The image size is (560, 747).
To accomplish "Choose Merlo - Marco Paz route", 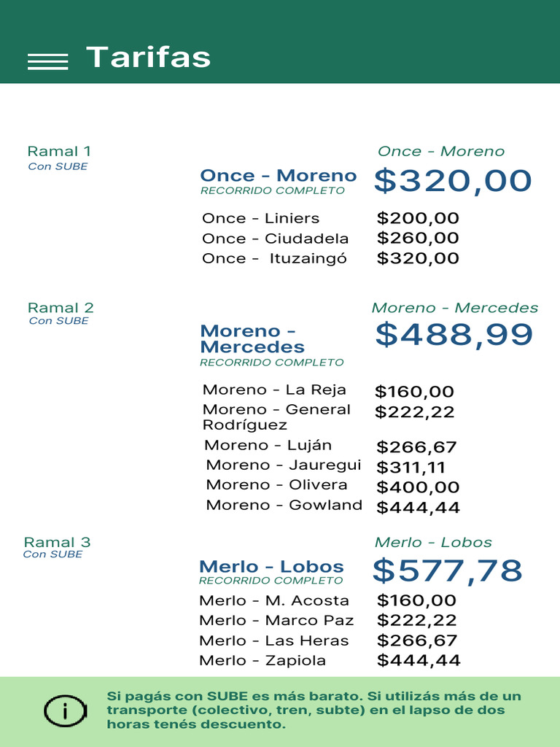I will click(276, 620).
